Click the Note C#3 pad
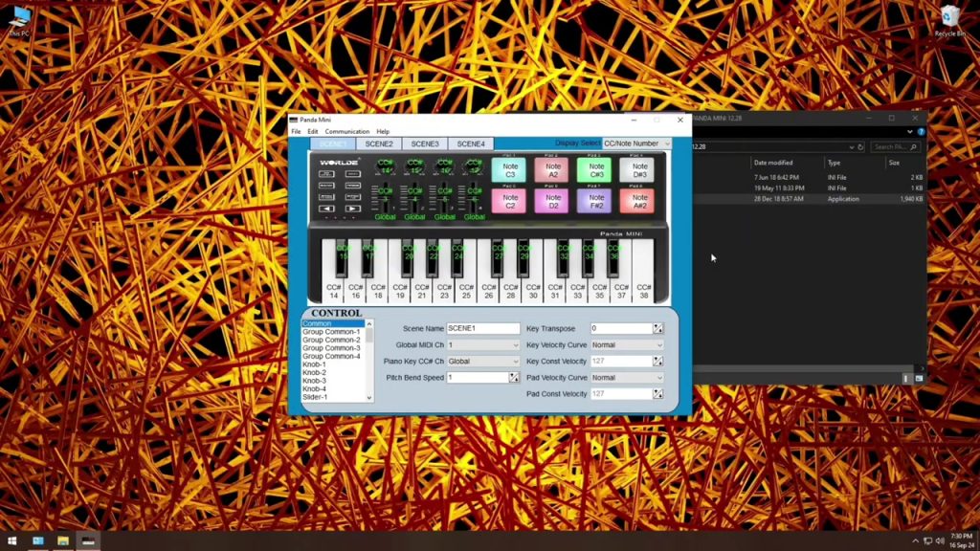The width and height of the screenshot is (980, 551). (595, 170)
